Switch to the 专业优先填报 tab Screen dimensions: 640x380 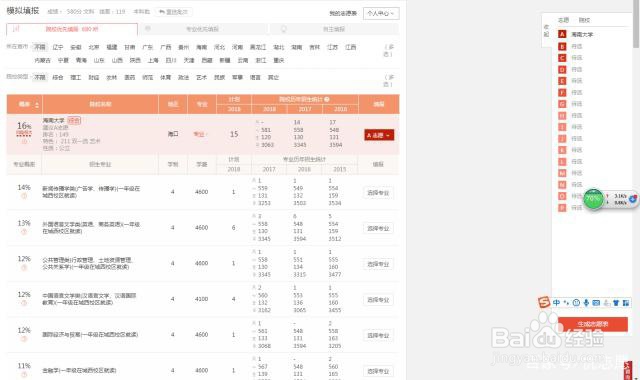202,29
